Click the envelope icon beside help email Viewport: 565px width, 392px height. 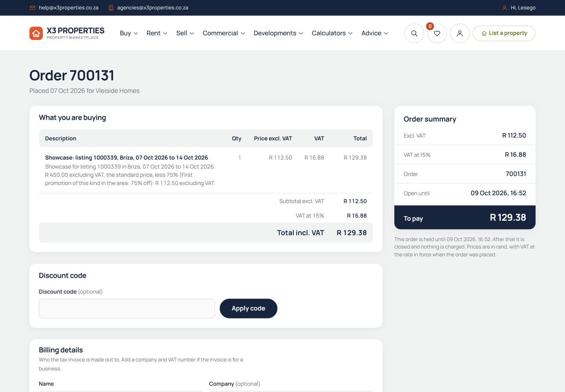point(33,8)
